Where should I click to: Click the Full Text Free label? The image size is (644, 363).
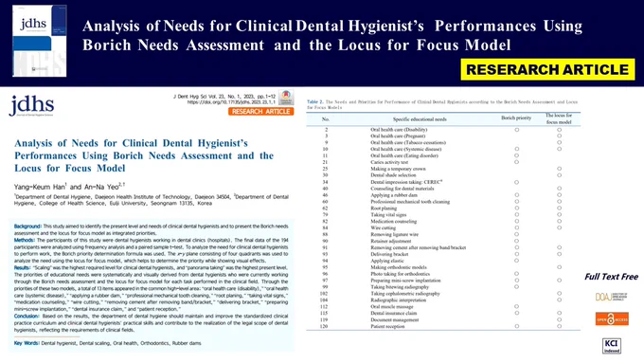611,277
